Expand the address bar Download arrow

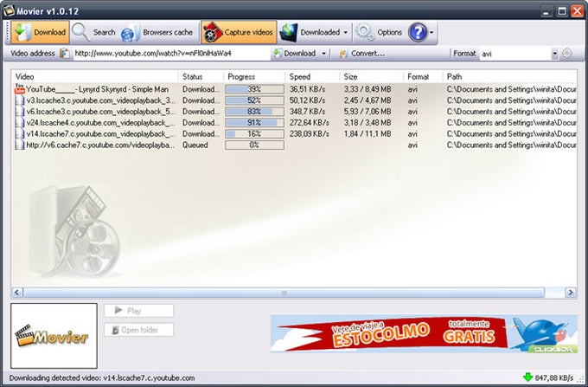click(x=323, y=54)
